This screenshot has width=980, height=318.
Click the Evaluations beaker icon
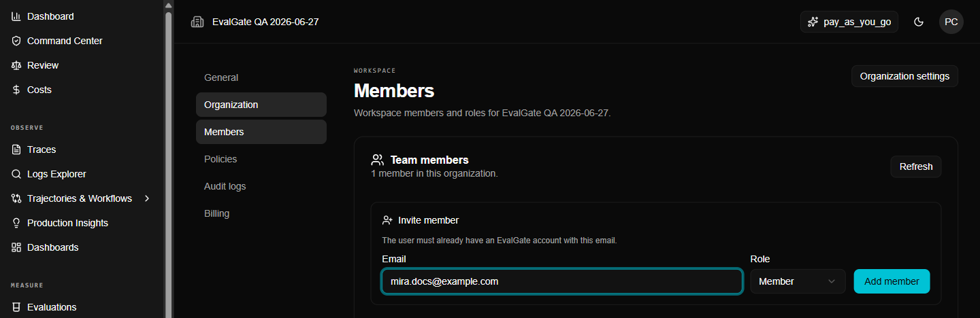click(x=16, y=307)
